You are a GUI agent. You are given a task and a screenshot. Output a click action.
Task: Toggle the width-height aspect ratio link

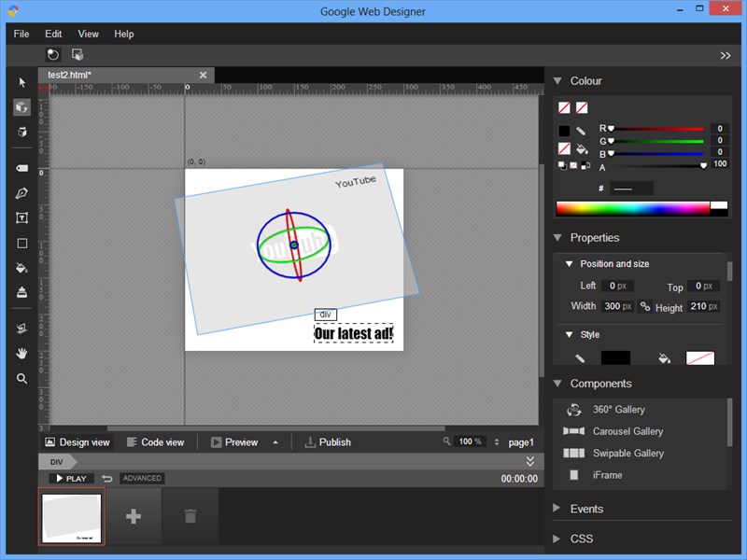(645, 306)
